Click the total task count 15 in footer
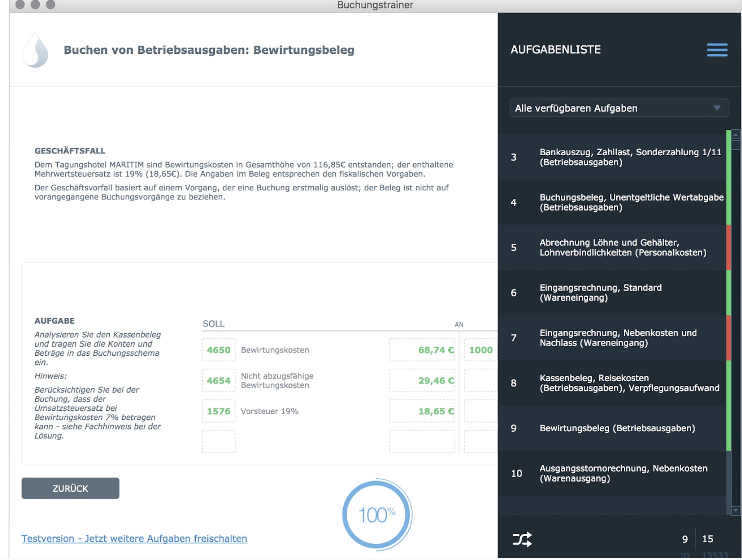 pos(708,539)
